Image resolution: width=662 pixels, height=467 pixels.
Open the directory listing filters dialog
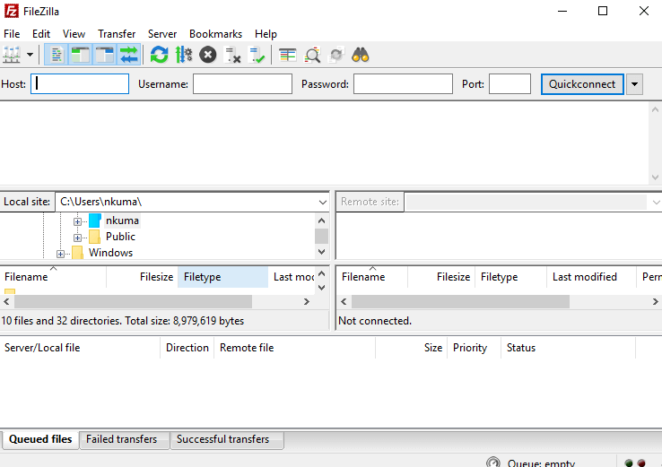click(288, 55)
